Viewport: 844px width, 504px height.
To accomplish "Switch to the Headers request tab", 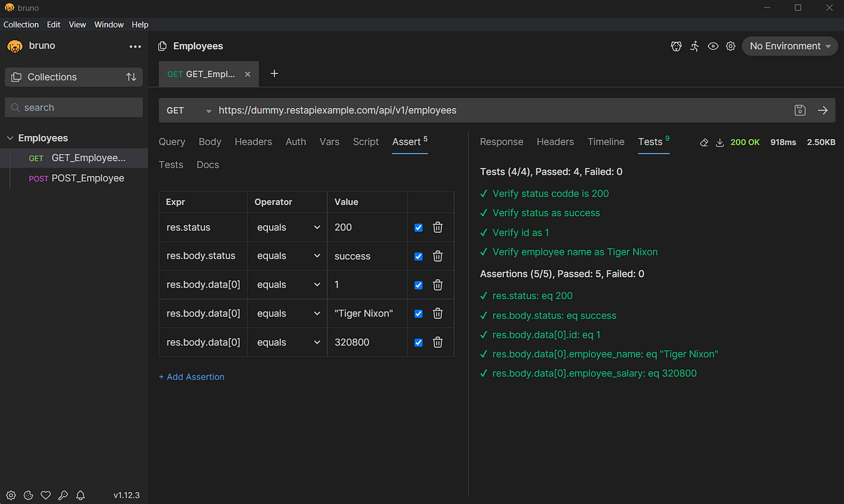I will [254, 142].
